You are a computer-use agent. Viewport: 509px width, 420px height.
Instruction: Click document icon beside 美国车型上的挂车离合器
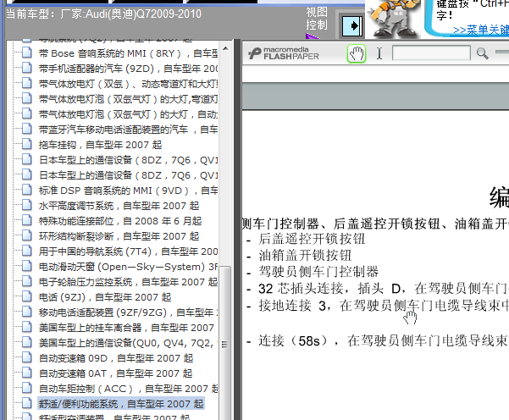point(27,327)
